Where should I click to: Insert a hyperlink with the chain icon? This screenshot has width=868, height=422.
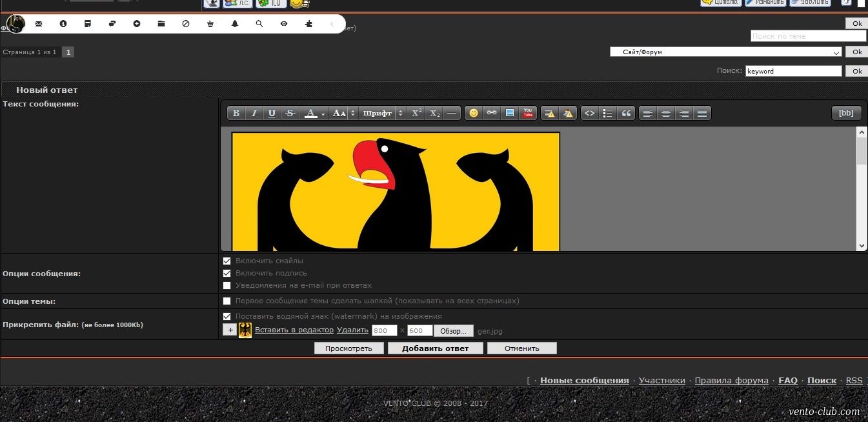point(492,113)
